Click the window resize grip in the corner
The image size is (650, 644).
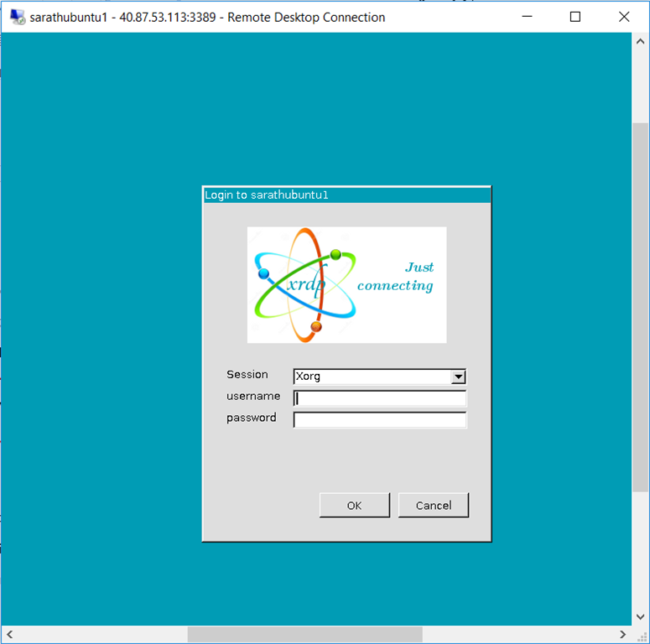(x=641, y=636)
